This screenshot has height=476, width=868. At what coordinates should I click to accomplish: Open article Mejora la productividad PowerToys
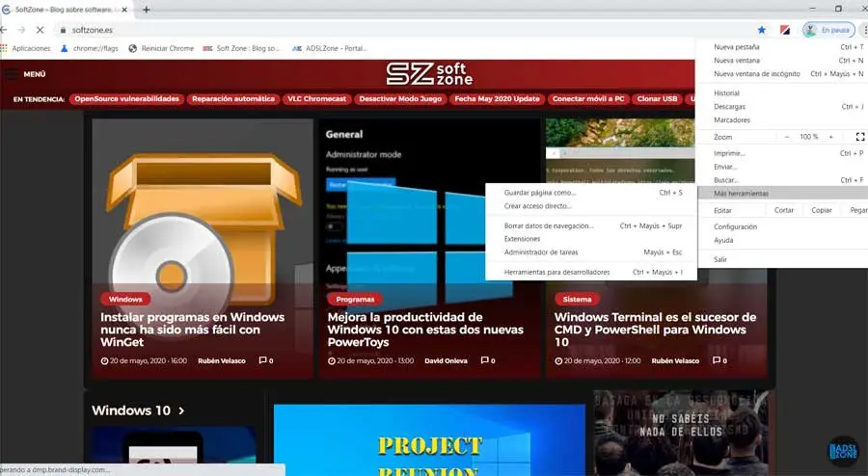(425, 330)
